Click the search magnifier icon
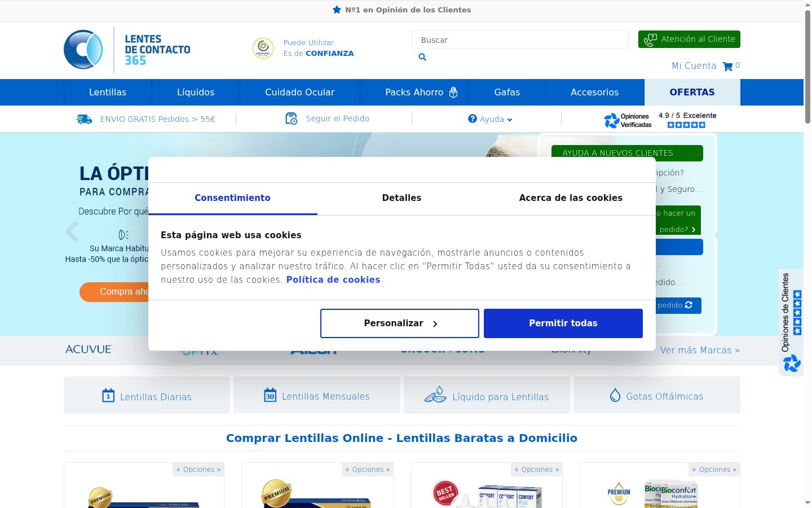Screen dimensions: 812x508 (x=422, y=57)
